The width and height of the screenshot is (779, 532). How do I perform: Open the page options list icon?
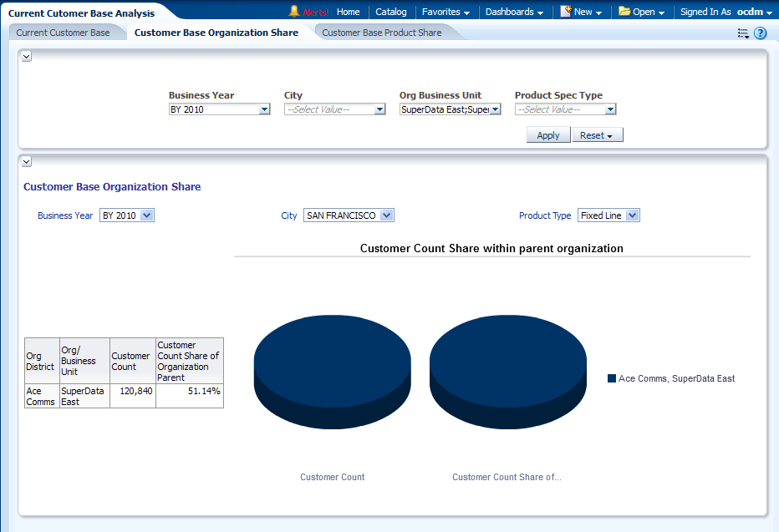pos(743,33)
